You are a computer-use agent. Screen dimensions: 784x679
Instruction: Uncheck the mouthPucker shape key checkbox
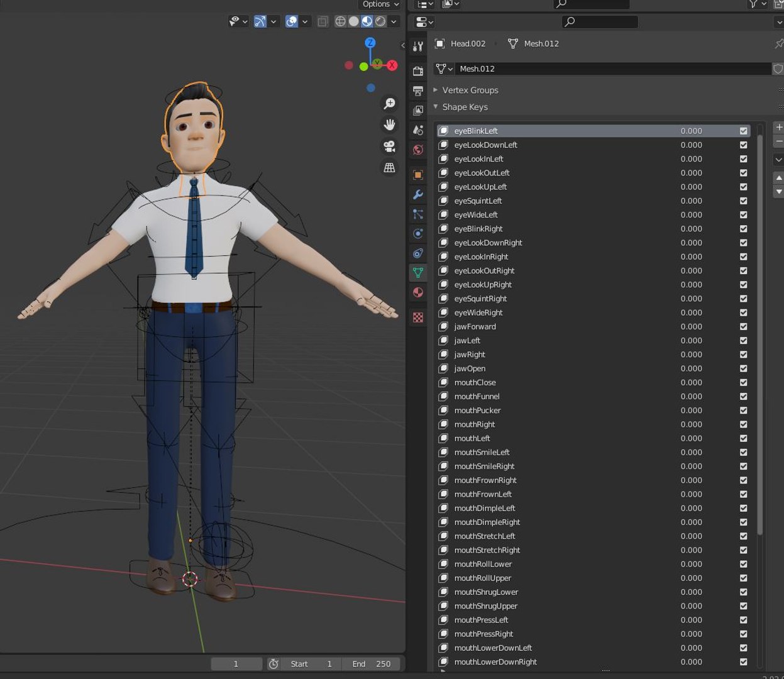pos(744,411)
